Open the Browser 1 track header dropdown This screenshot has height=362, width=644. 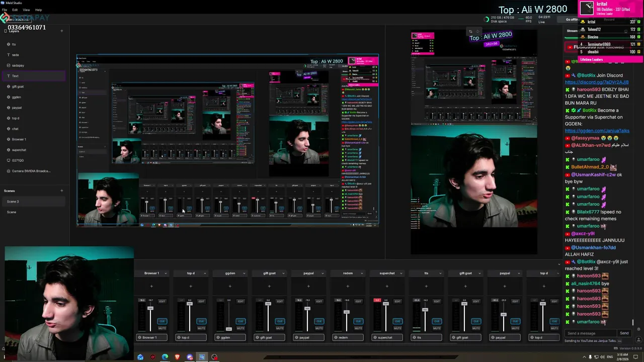[166, 274]
